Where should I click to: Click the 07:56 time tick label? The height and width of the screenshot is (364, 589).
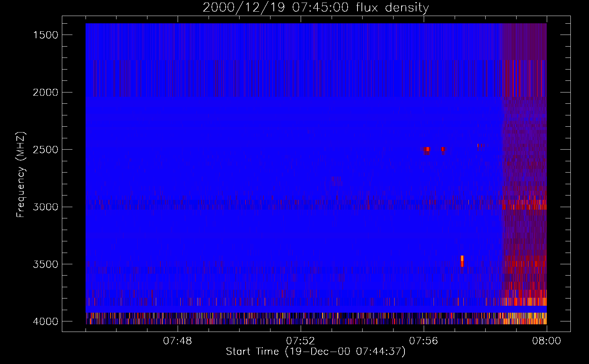click(x=423, y=341)
